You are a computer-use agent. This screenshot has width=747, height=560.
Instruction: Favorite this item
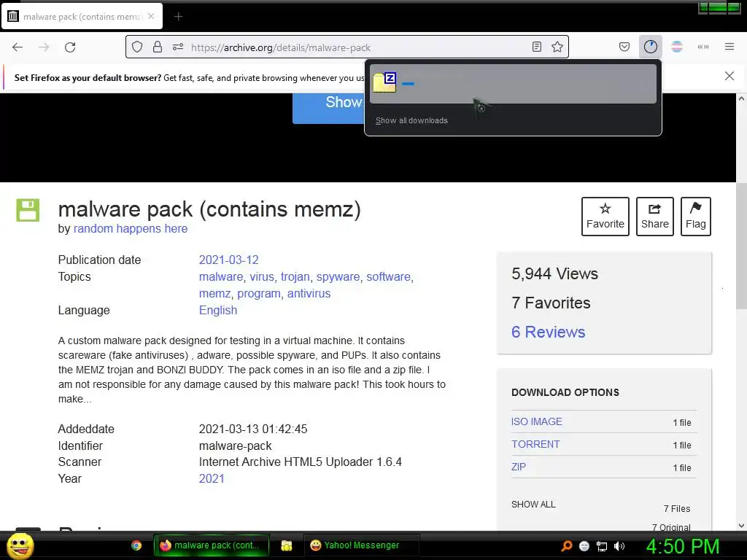tap(605, 217)
